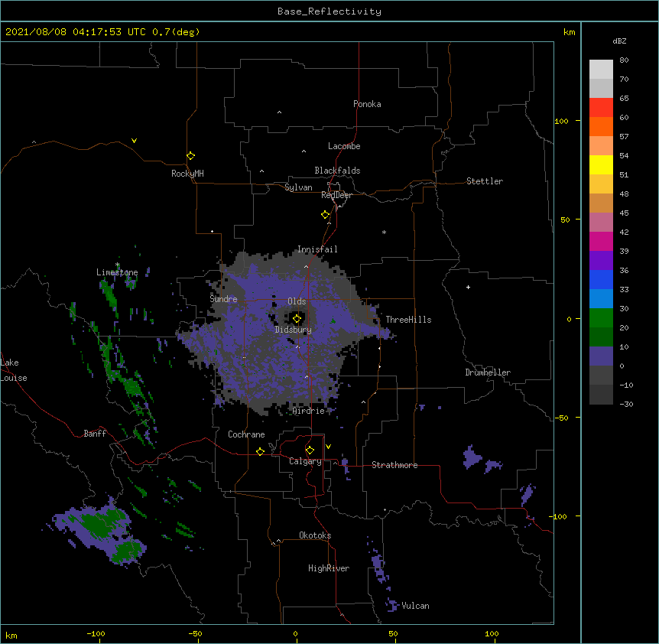Viewport: 659px width, 644px height.
Task: Select the orange 57-60 dBZ legend swatch
Action: coord(601,126)
